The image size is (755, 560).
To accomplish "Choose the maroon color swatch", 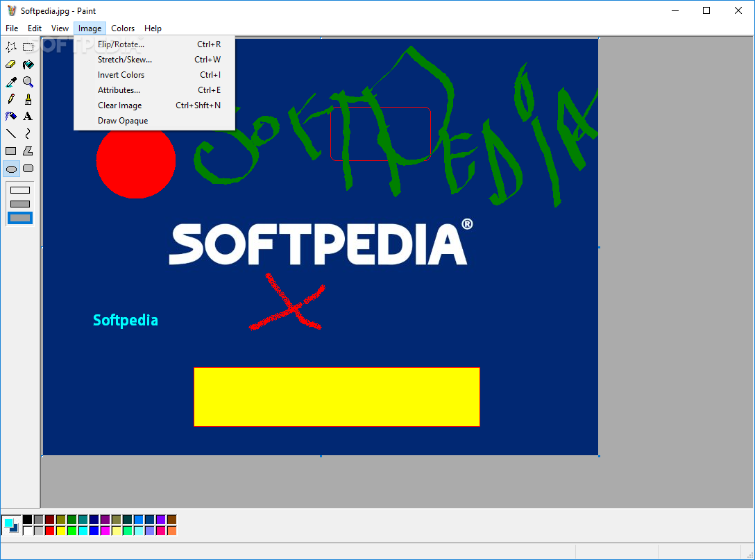I will point(49,520).
